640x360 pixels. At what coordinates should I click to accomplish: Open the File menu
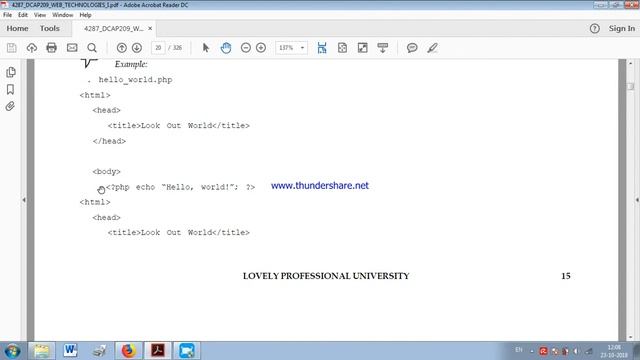(x=7, y=15)
